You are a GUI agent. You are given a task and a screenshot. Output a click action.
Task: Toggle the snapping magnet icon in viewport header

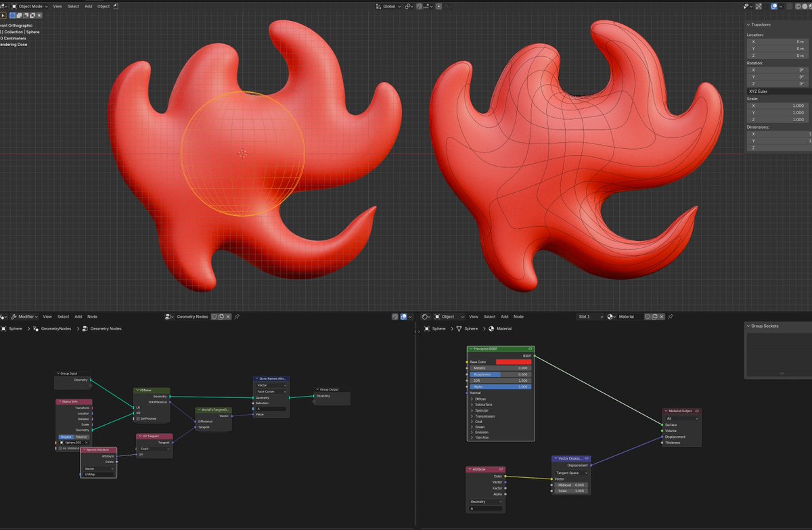[x=419, y=6]
